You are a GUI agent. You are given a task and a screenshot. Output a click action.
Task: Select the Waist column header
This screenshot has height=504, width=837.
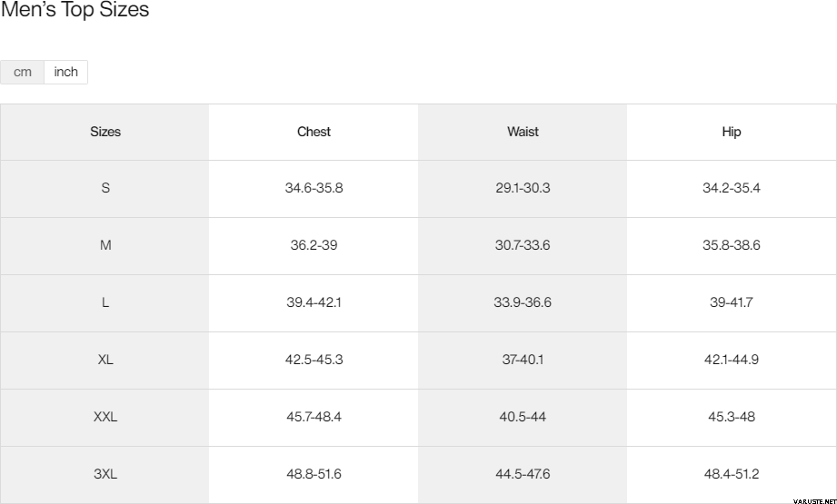coord(523,132)
